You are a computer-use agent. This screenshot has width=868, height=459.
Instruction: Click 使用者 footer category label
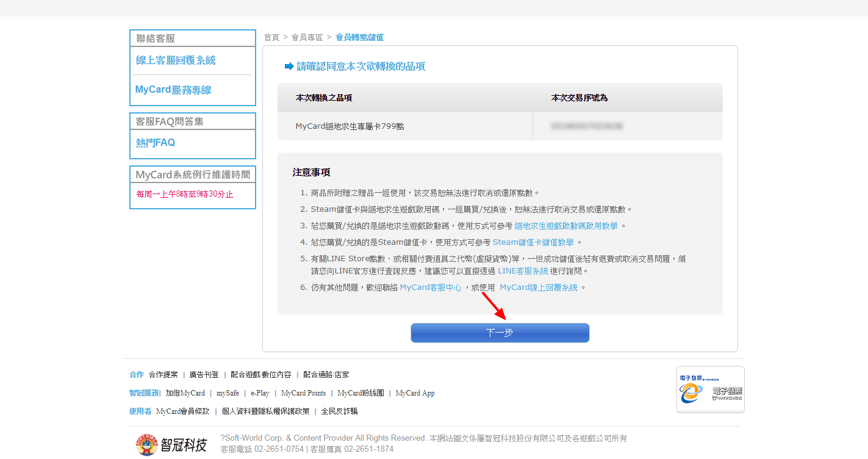[x=140, y=411]
